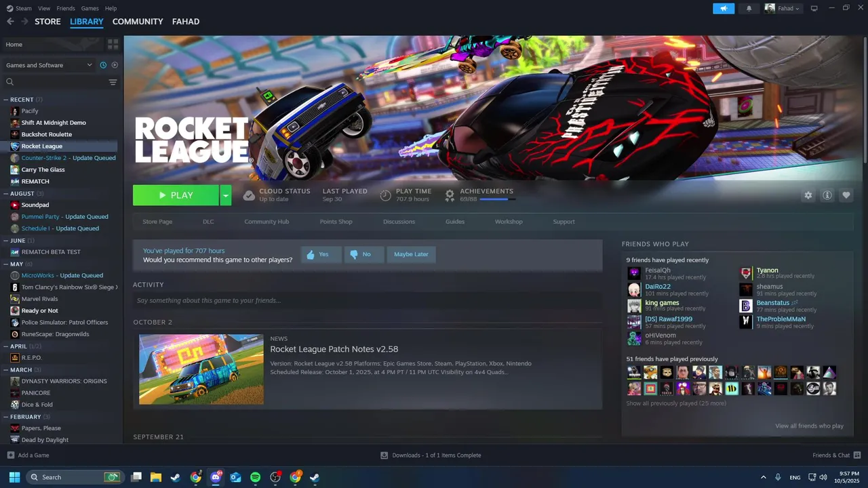
Task: Open the Play button options arrow
Action: 226,195
